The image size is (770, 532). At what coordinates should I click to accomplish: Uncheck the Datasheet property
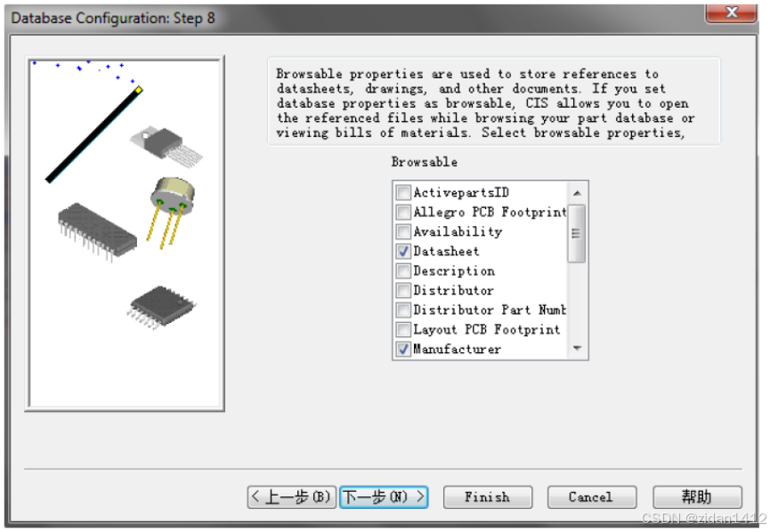(403, 251)
